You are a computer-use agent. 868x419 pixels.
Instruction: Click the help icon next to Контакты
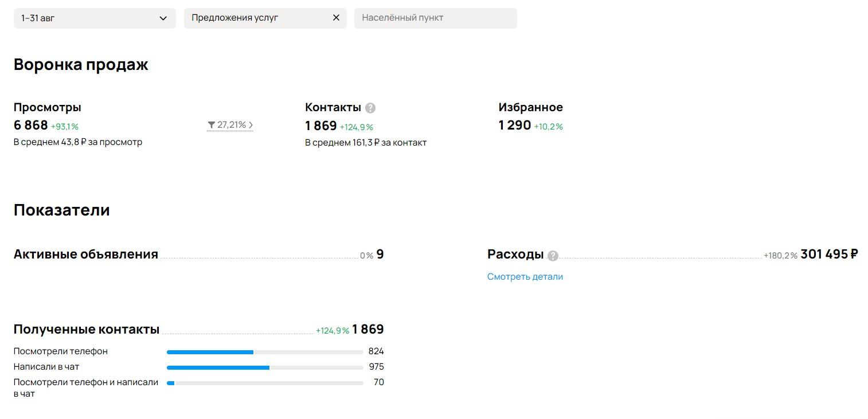pos(370,108)
